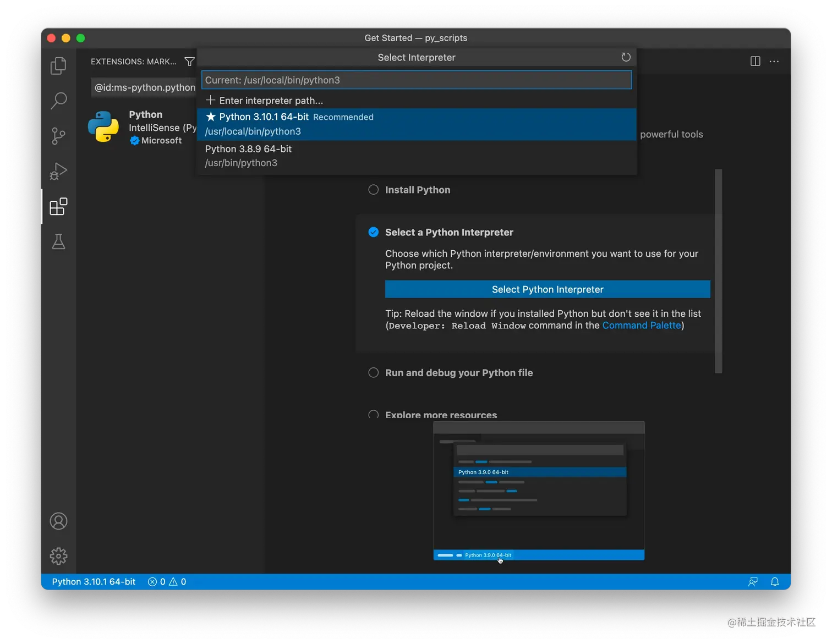
Task: Open the Manage gear icon
Action: point(58,556)
